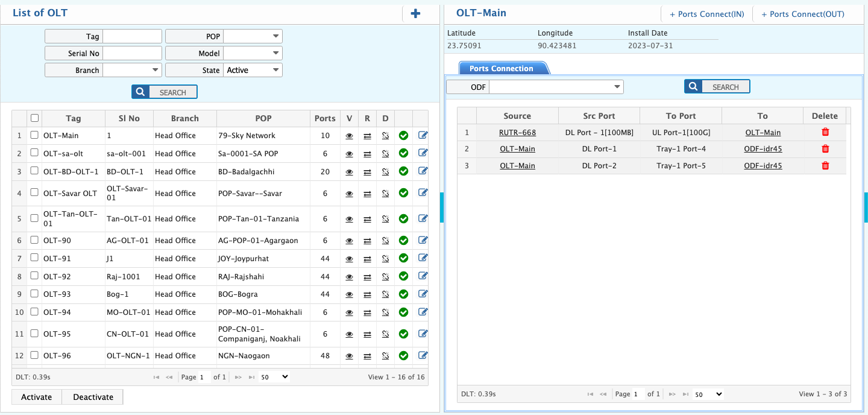Delete the RUTR-668 port connection
868x415 pixels.
825,132
